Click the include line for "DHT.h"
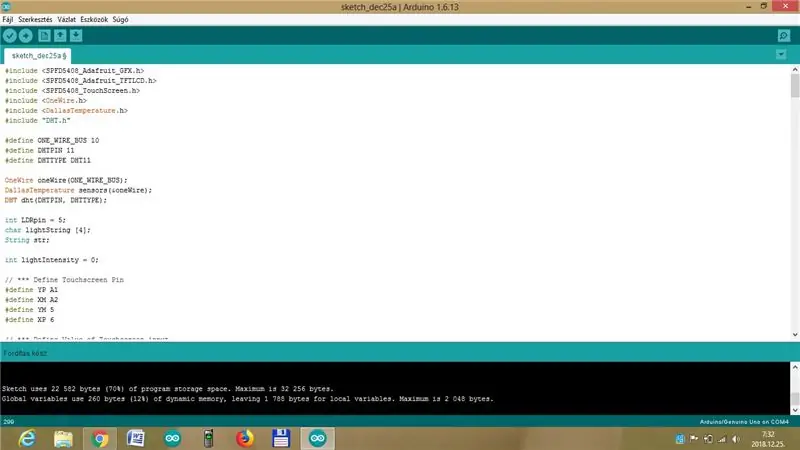Image resolution: width=800 pixels, height=450 pixels. click(x=37, y=120)
